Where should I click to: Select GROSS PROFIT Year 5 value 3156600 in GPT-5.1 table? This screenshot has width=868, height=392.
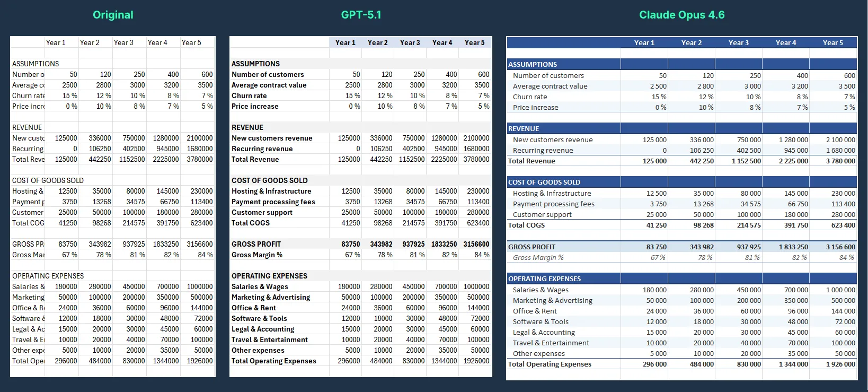click(x=476, y=244)
